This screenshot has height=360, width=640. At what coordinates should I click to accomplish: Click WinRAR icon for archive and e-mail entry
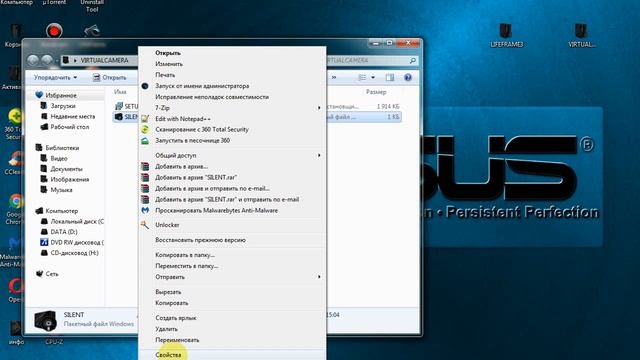tap(145, 189)
